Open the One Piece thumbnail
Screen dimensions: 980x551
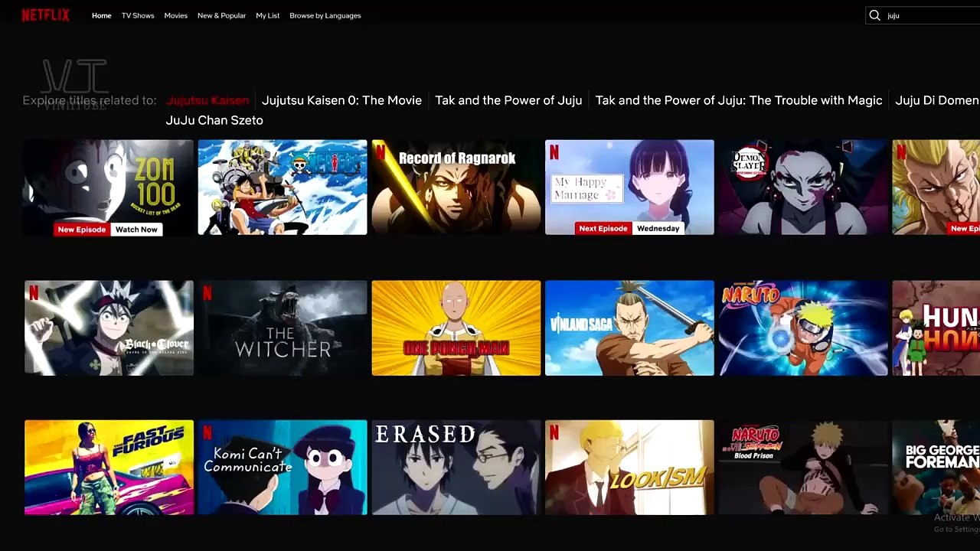[283, 187]
